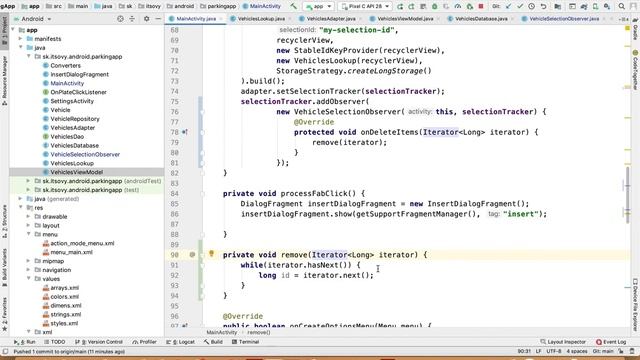Screen dimensions: 640x360
Task: Click the Git commit checkmark icon
Action: click(520, 6)
